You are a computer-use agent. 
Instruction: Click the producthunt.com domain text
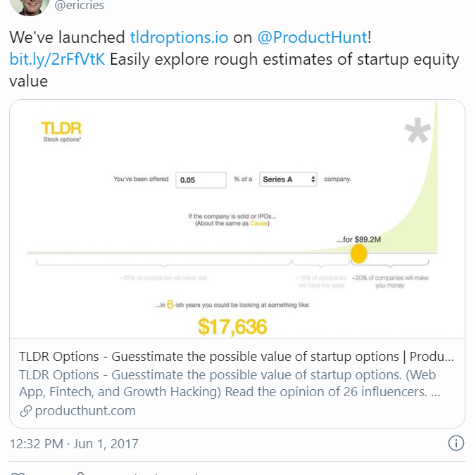click(85, 411)
